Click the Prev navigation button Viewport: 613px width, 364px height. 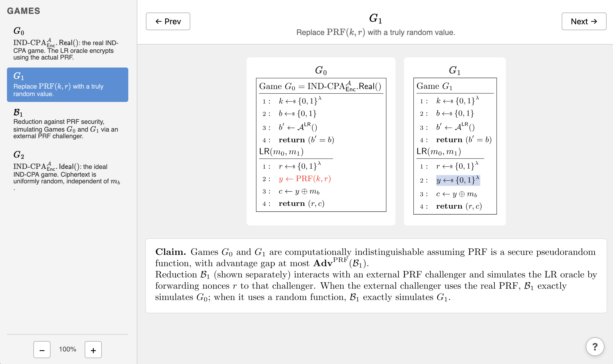click(168, 21)
